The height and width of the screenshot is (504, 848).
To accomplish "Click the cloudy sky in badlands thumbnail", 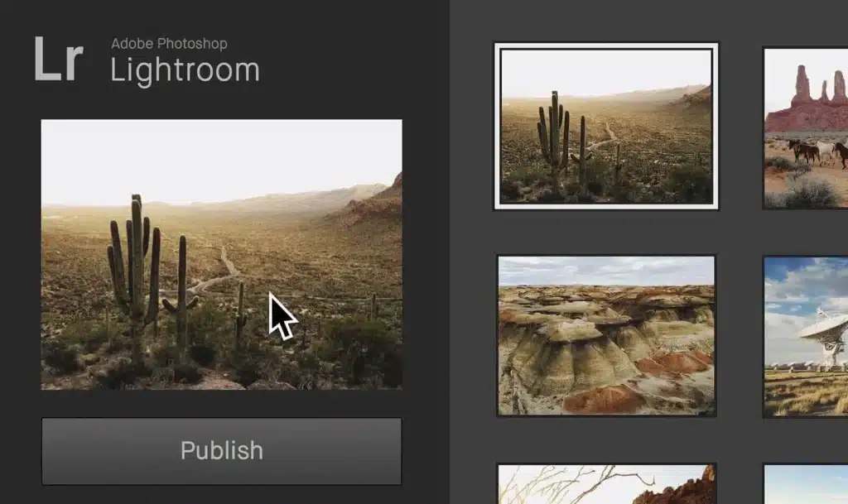I will pos(606,270).
